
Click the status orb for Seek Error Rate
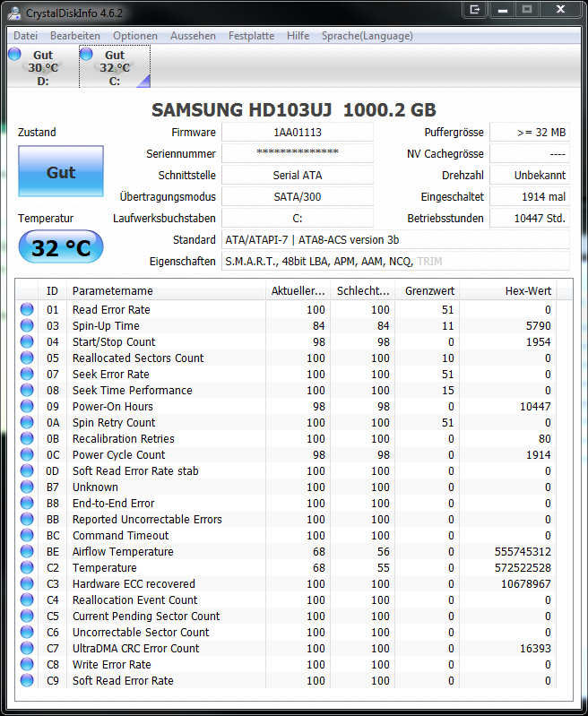point(27,374)
